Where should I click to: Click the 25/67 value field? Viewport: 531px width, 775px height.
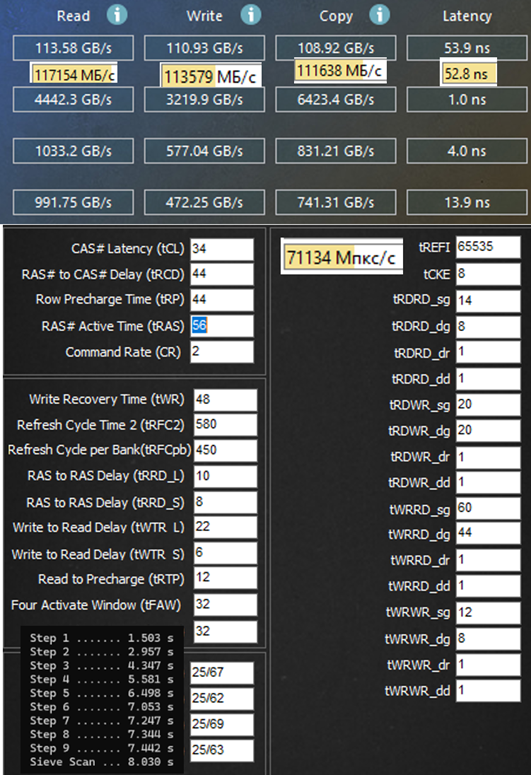coord(222,673)
